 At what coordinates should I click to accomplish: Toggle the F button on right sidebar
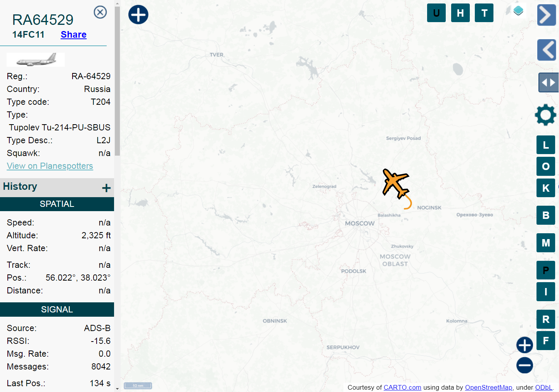[546, 341]
